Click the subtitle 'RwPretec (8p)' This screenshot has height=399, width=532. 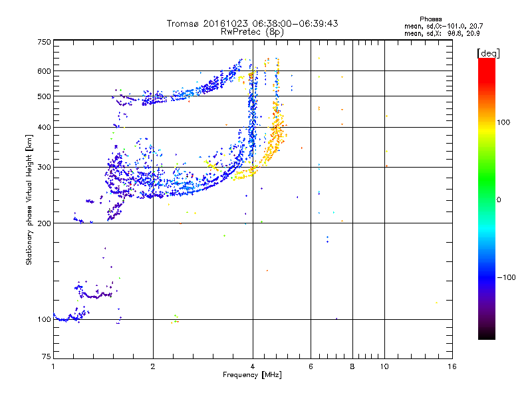[252, 32]
